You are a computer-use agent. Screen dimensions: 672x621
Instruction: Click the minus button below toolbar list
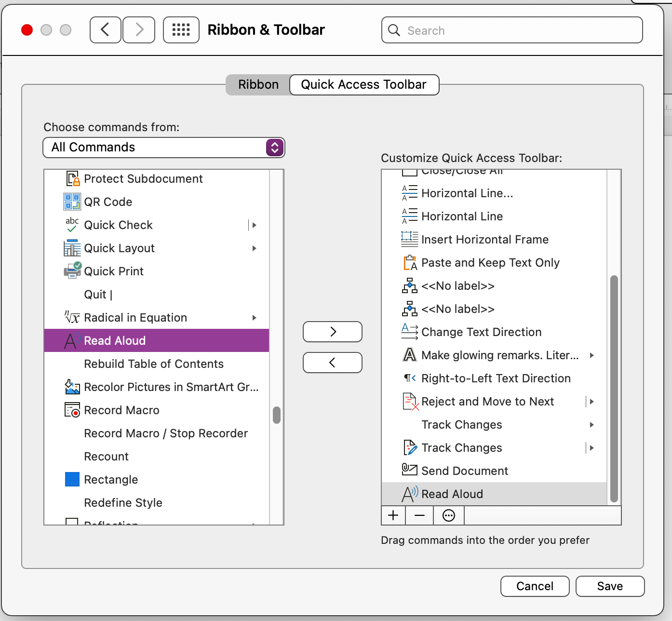tap(420, 515)
